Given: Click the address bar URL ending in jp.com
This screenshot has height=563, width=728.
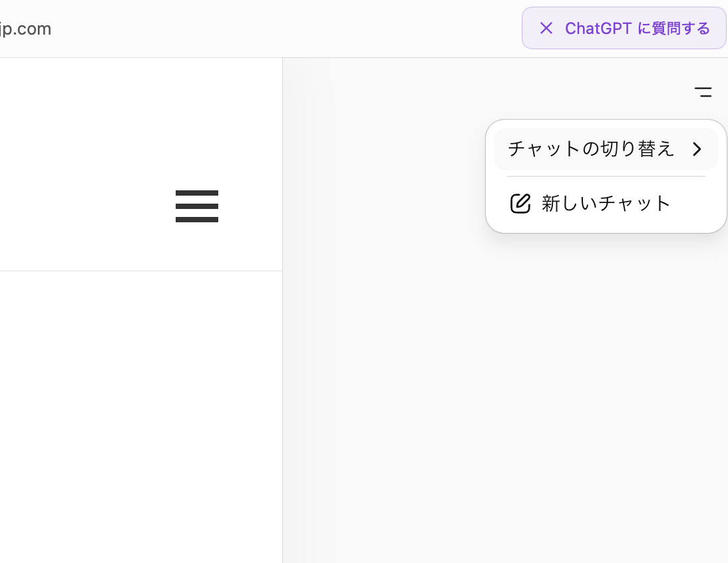Looking at the screenshot, I should click(25, 29).
